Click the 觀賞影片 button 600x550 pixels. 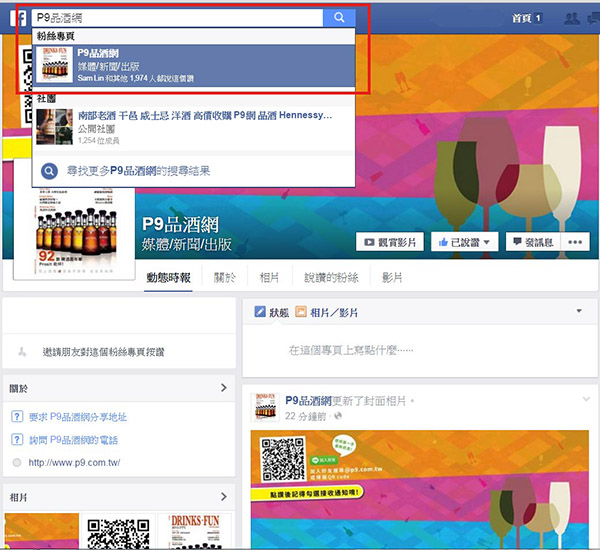pos(390,242)
